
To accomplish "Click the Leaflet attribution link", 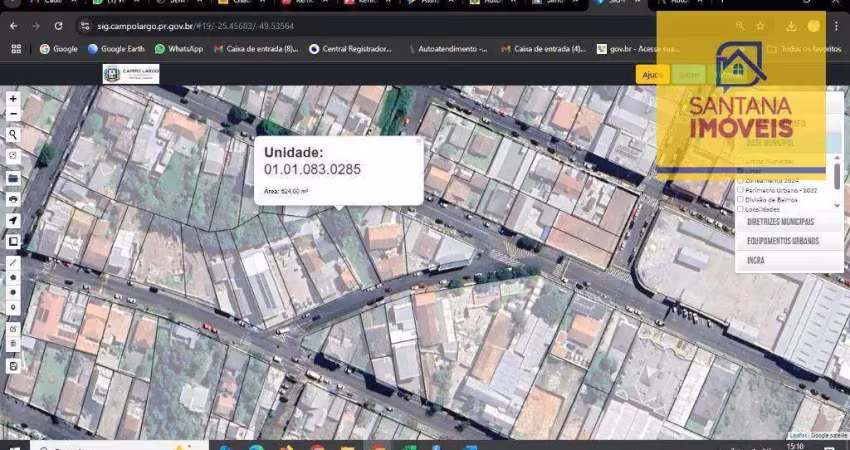I will pyautogui.click(x=800, y=435).
